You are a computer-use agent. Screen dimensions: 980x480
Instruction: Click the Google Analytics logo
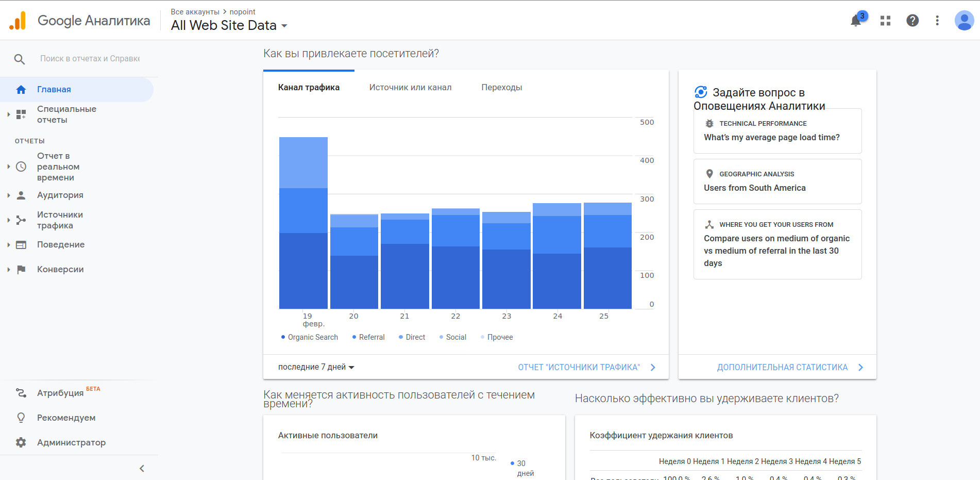point(18,21)
